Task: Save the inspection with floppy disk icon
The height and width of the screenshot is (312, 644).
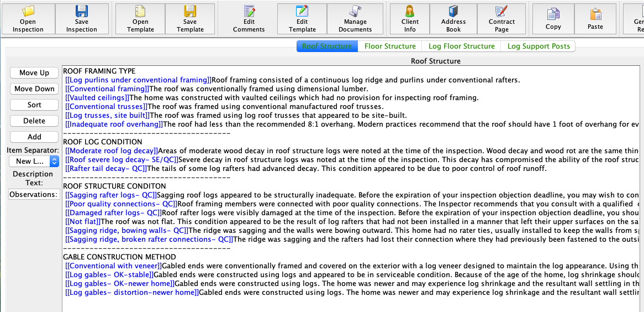Action: tap(82, 19)
